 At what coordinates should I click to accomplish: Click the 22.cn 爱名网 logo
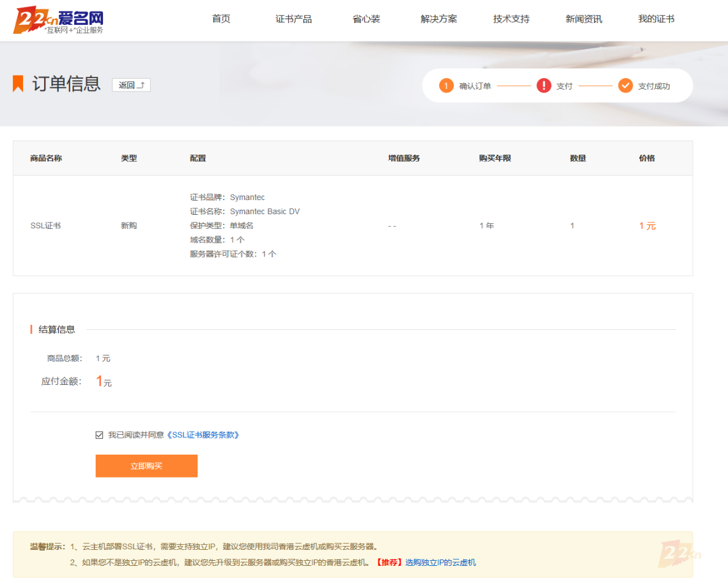tap(59, 20)
